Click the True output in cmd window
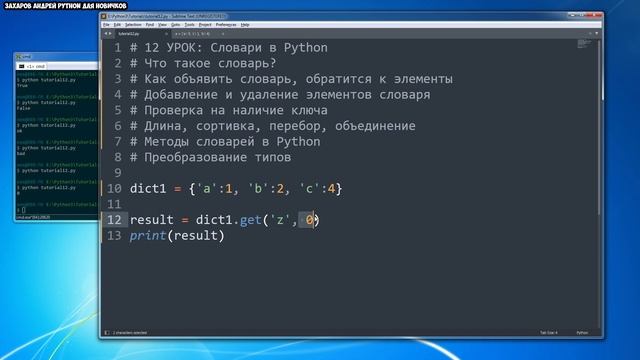 coord(22,86)
